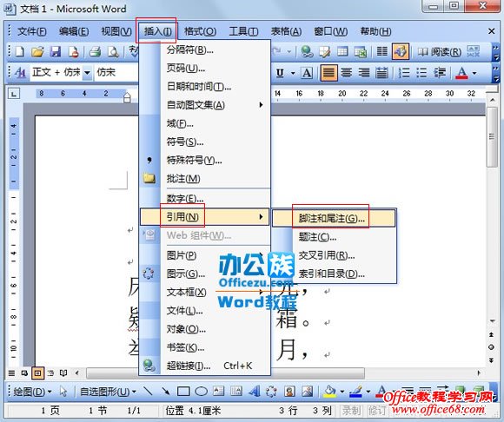
Task: Toggle Underline formatting
Action: (x=280, y=73)
